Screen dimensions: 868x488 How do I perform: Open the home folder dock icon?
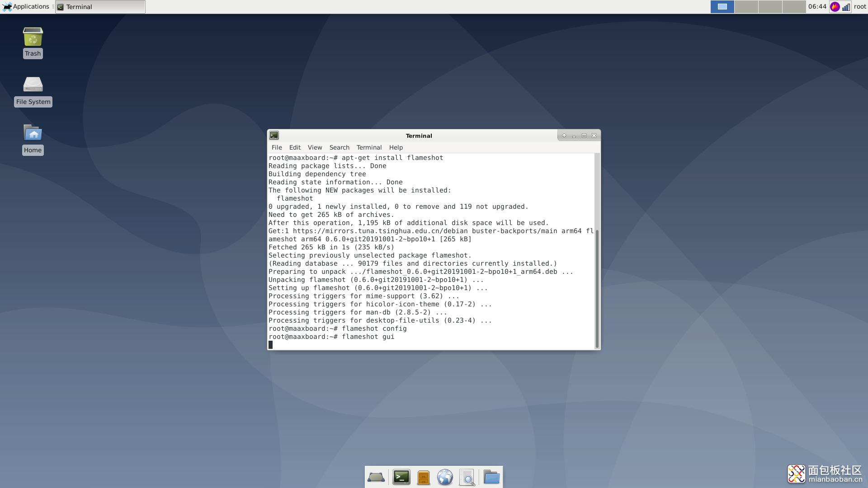[491, 477]
